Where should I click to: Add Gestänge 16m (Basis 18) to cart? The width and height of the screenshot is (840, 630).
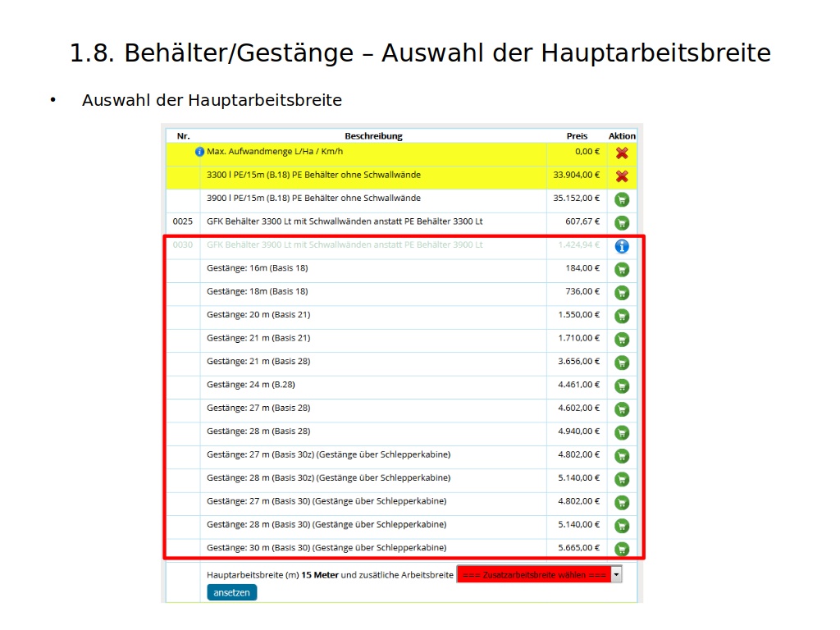tap(622, 269)
